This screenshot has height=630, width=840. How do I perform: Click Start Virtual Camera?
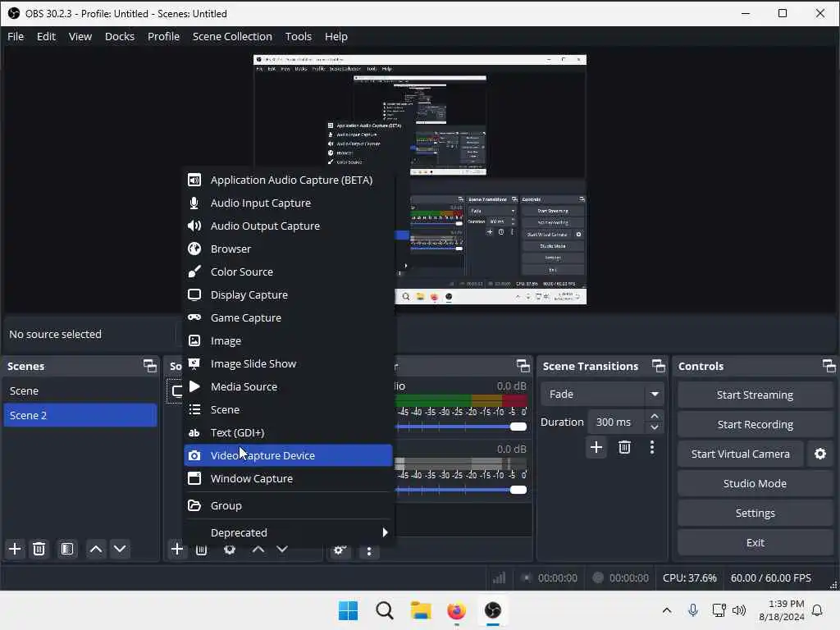(741, 454)
